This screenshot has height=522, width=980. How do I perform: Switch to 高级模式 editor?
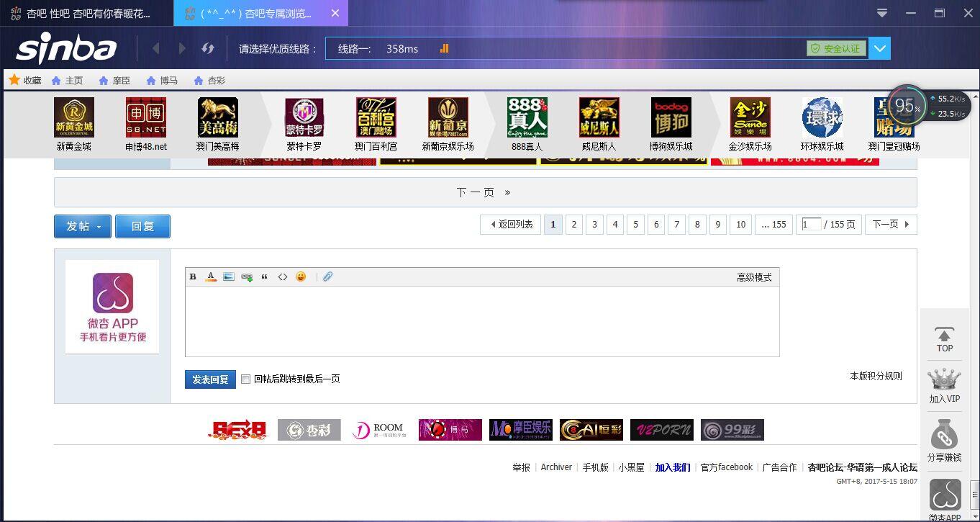pos(754,277)
